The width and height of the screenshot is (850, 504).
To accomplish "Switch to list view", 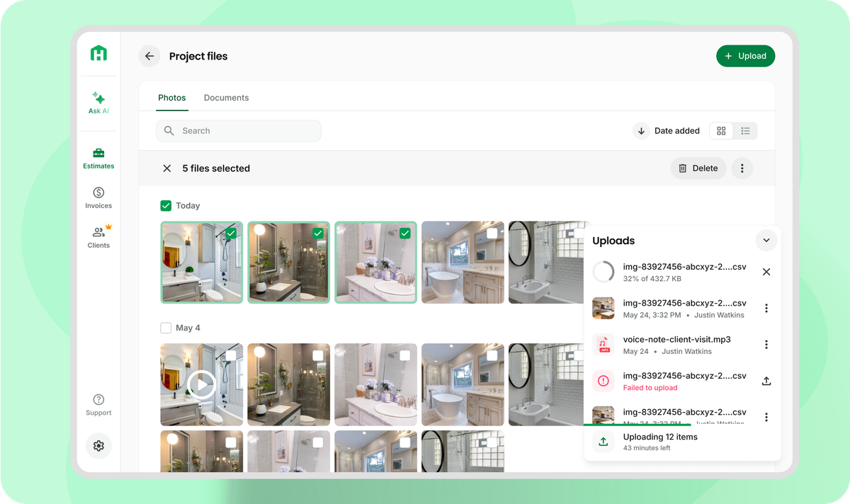I will pos(745,131).
